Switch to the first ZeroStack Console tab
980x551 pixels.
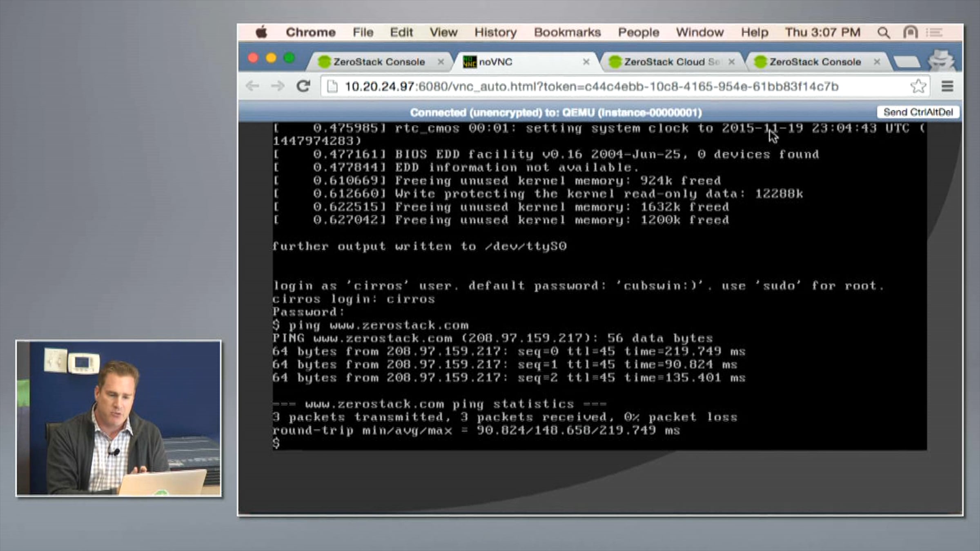coord(379,62)
